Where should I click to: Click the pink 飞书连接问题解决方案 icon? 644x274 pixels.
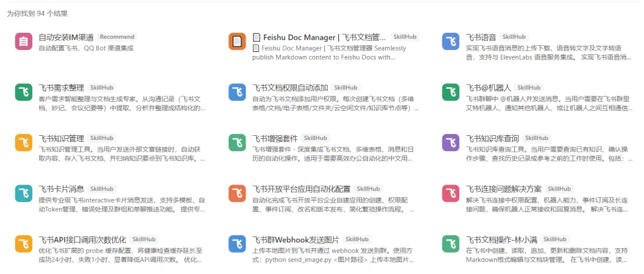click(x=451, y=194)
